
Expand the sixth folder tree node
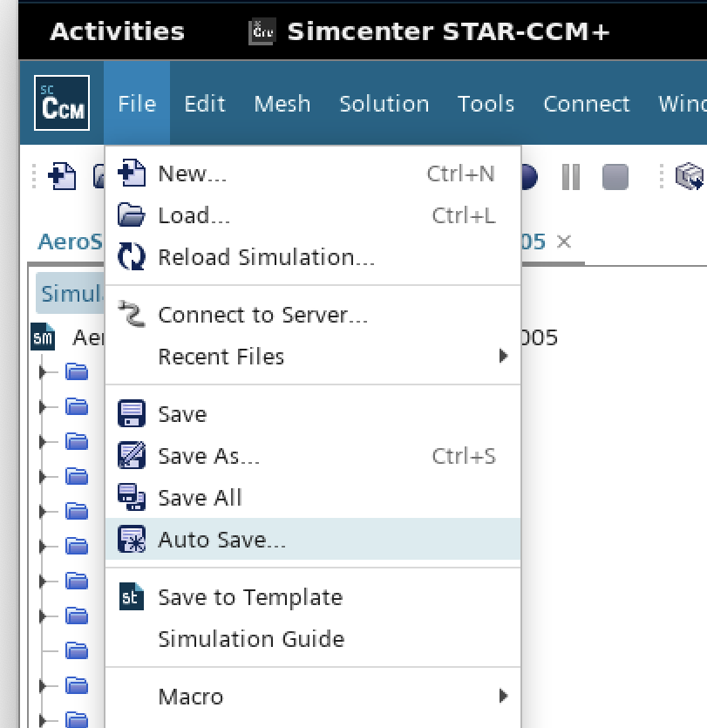42,547
